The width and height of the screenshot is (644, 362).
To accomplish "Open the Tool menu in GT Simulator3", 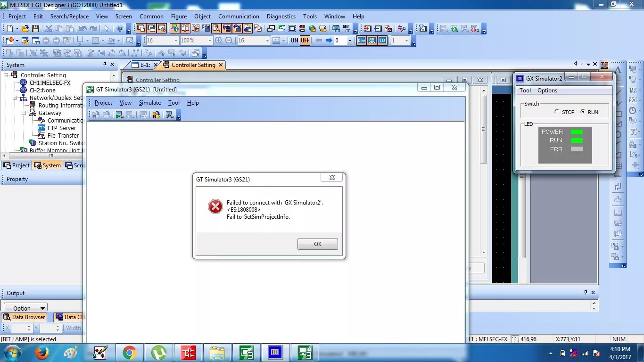I will [174, 103].
